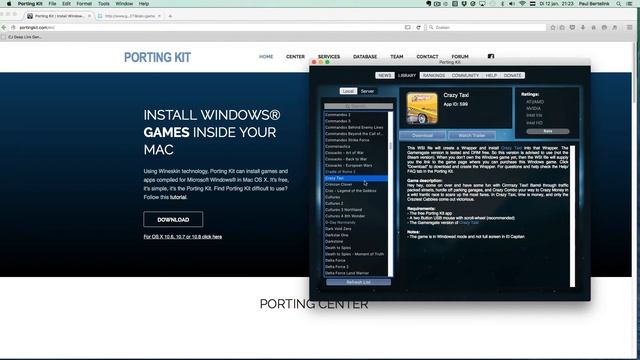Select Commandos 3 in the list

coord(356,121)
